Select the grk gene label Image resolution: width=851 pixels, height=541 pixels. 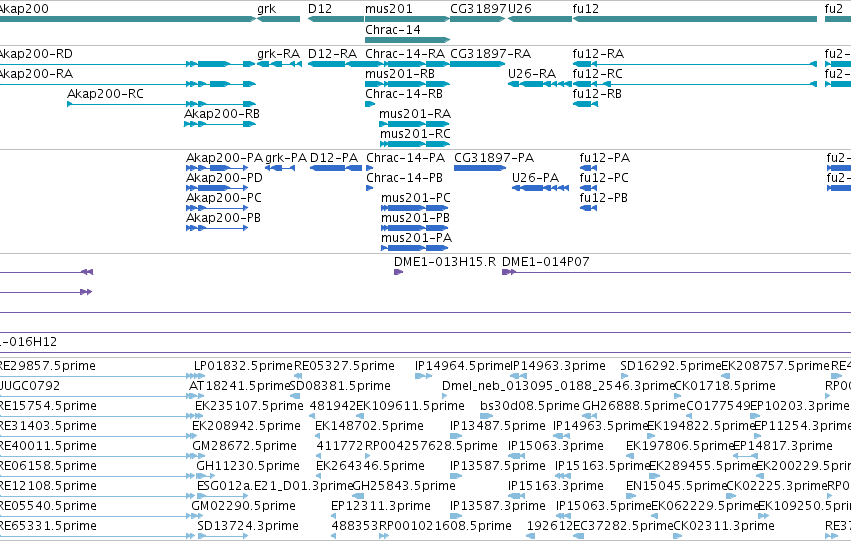click(266, 9)
